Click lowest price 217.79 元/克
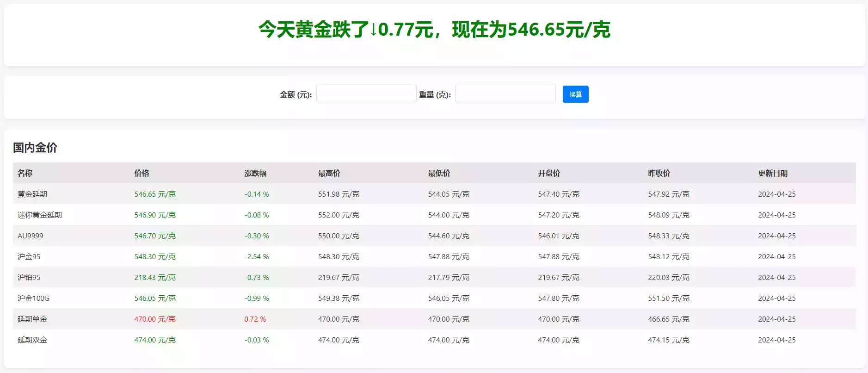 (449, 277)
